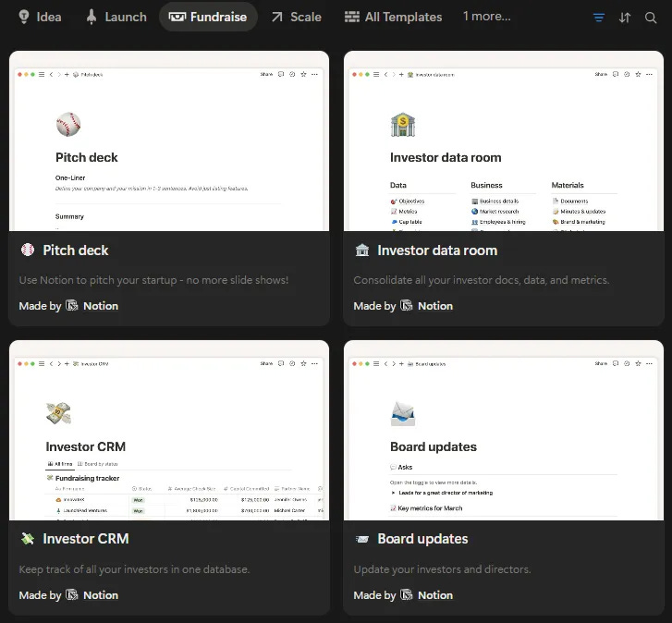The height and width of the screenshot is (623, 672).
Task: Click the Pitch deck description 'Use Notion to pitch'
Action: 153,280
